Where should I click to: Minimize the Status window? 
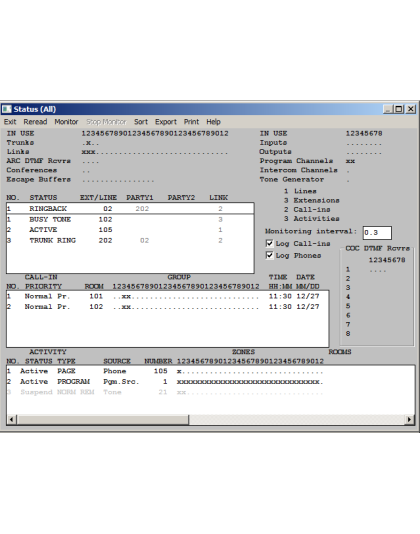pyautogui.click(x=388, y=109)
